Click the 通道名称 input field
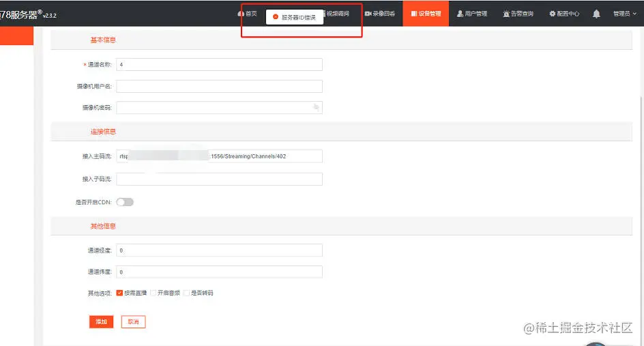This screenshot has width=644, height=346. click(219, 65)
